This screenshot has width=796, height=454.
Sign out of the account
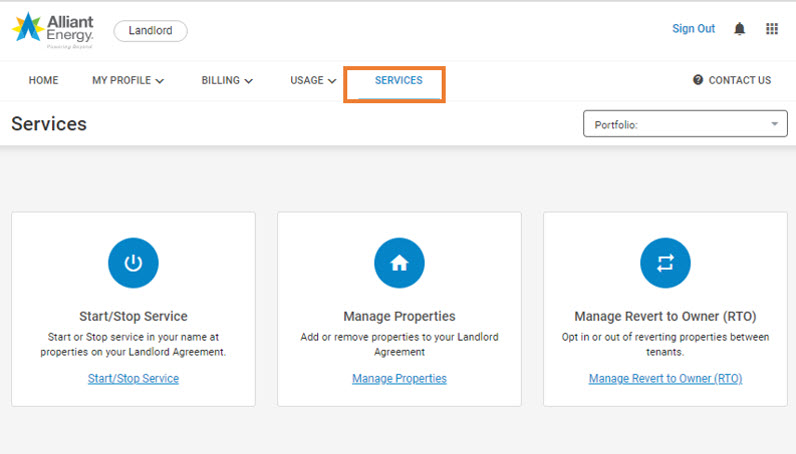(x=693, y=28)
